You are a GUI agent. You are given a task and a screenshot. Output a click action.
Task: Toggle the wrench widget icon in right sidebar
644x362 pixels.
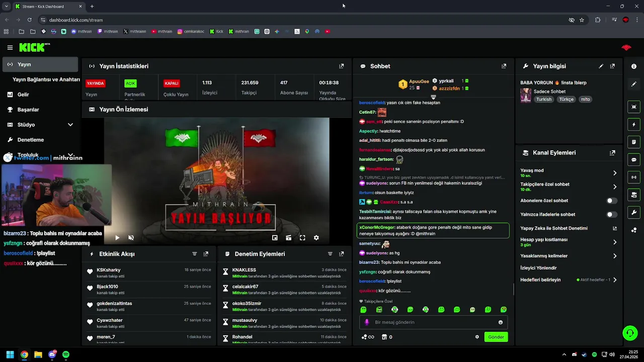click(634, 212)
